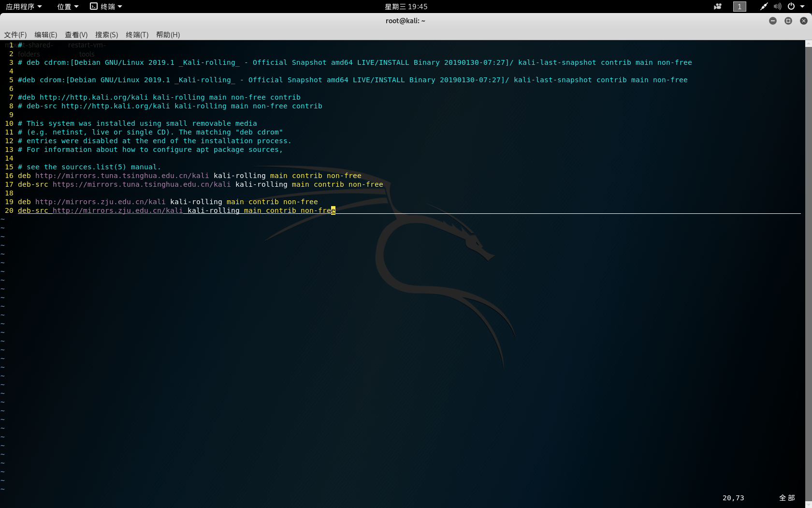Open the 查看(V) menu
The height and width of the screenshot is (508, 812).
(x=76, y=35)
